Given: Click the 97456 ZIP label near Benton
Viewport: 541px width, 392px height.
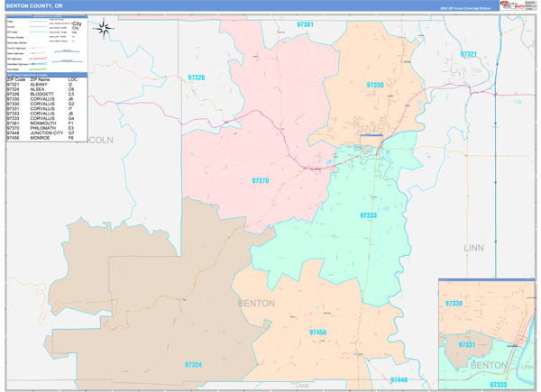Looking at the screenshot, I should pyautogui.click(x=318, y=333).
